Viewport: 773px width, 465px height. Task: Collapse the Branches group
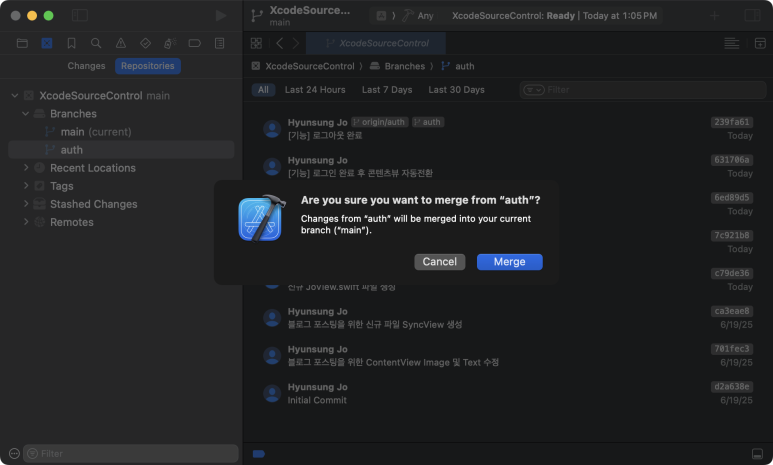tap(26, 114)
